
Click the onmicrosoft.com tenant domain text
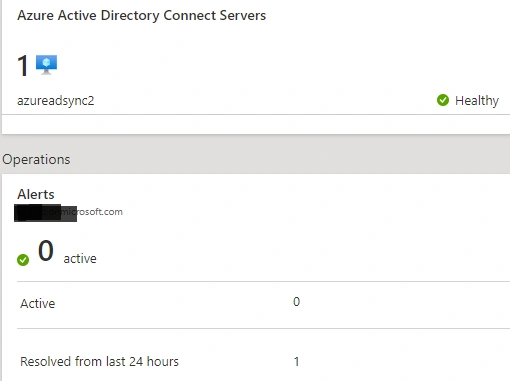(x=68, y=212)
